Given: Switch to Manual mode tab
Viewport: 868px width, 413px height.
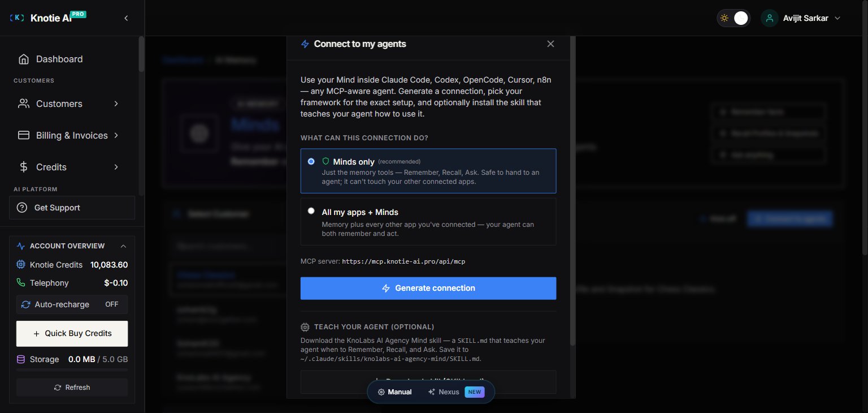Looking at the screenshot, I should [395, 392].
